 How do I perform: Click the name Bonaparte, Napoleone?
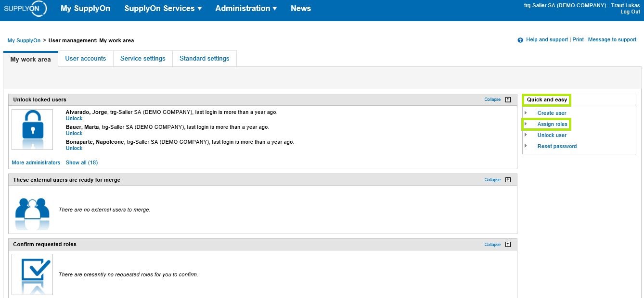pos(95,142)
